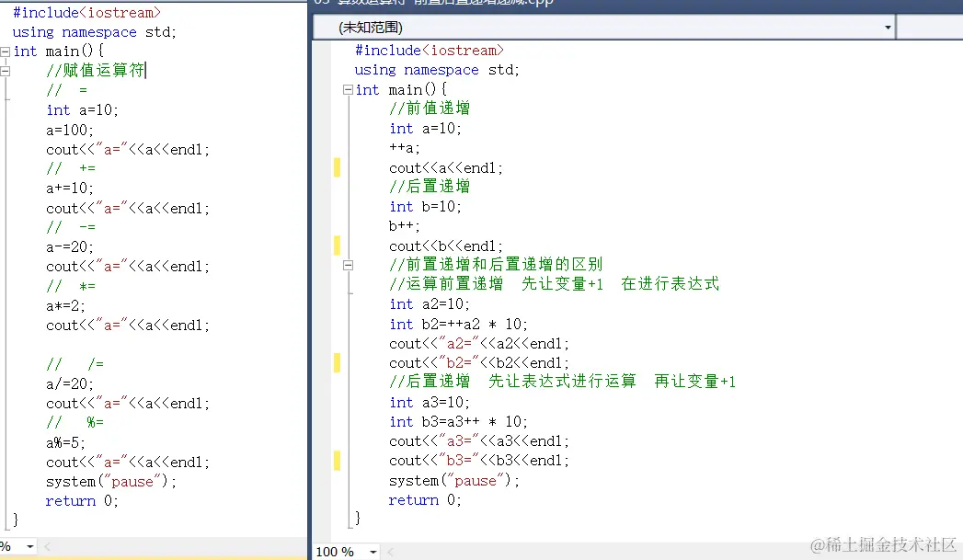The height and width of the screenshot is (560, 963).
Task: Click int a=10; in the right editor
Action: [x=425, y=129]
